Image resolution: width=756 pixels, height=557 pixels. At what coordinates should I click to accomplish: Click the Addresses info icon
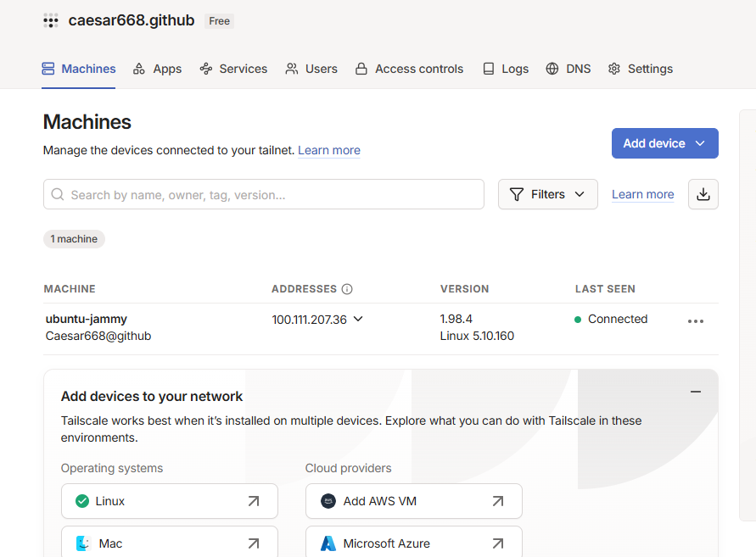[347, 289]
